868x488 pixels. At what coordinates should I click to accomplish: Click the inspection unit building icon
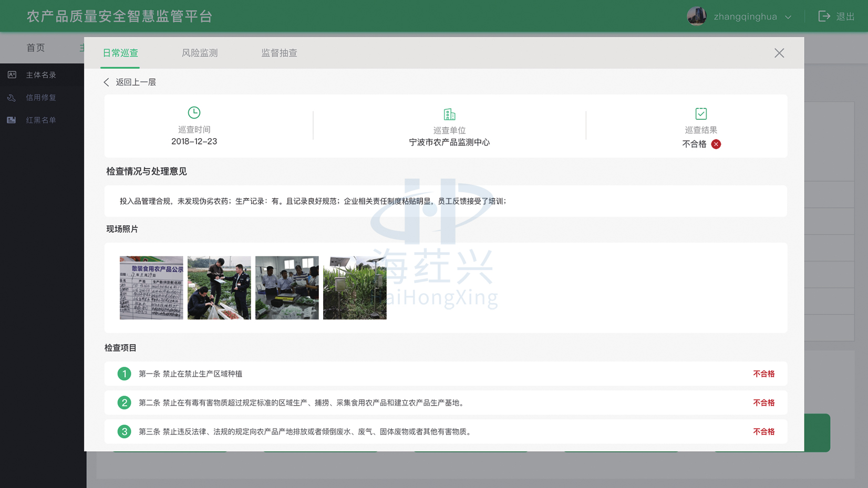[x=449, y=114]
